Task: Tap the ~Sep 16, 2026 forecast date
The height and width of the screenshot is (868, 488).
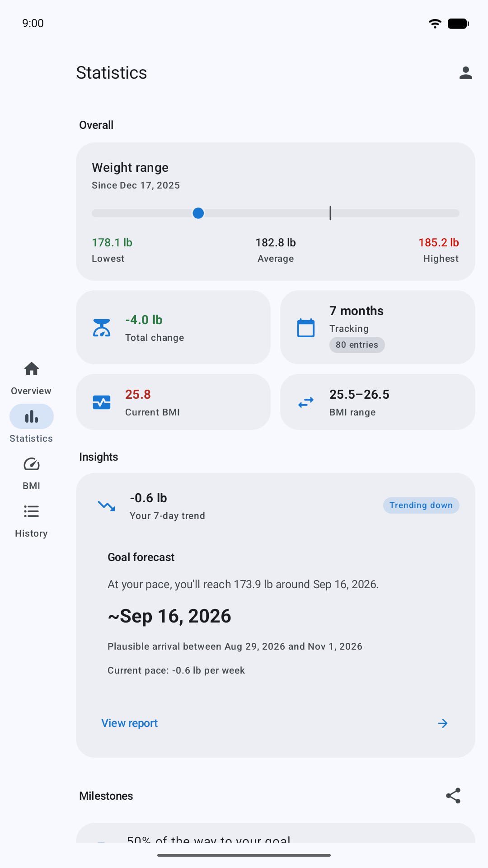Action: 169,616
